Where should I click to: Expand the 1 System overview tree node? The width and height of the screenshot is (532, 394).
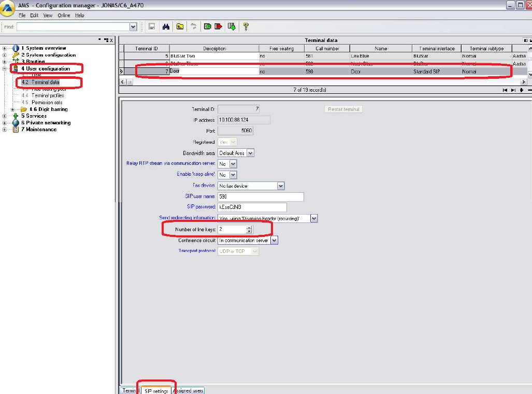[x=5, y=48]
